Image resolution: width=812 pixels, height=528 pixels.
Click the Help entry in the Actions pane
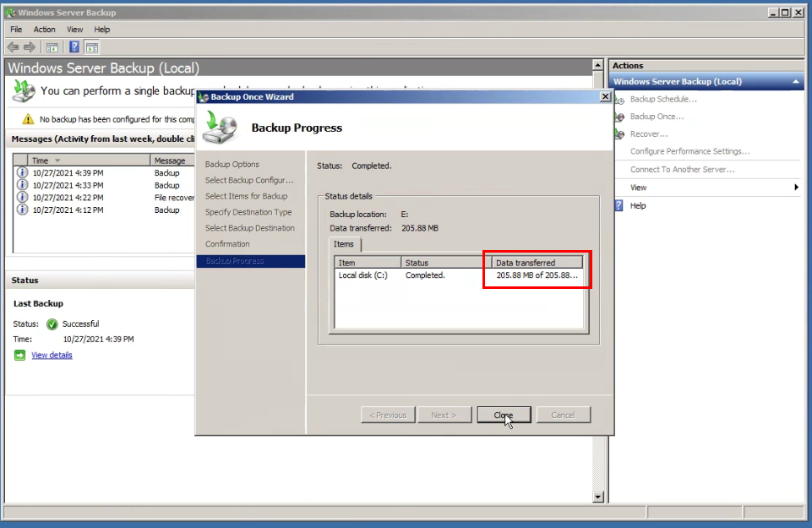pyautogui.click(x=638, y=206)
